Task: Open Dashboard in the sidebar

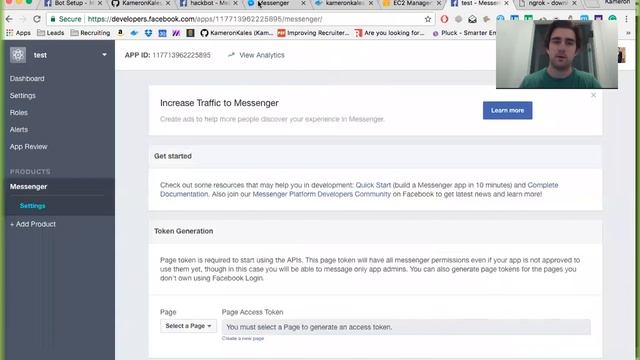Action: [x=27, y=78]
